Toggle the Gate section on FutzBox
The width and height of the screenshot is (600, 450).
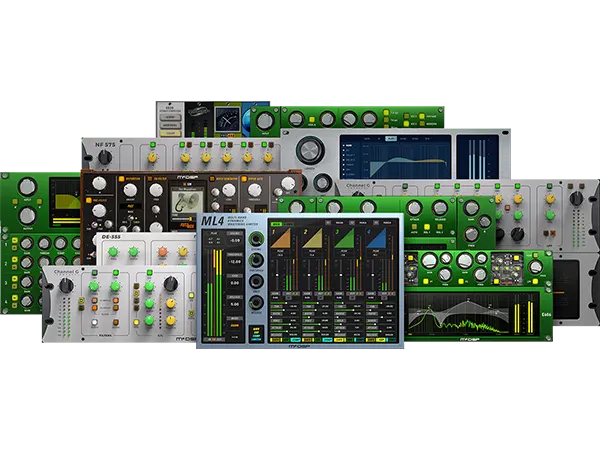click(x=244, y=178)
